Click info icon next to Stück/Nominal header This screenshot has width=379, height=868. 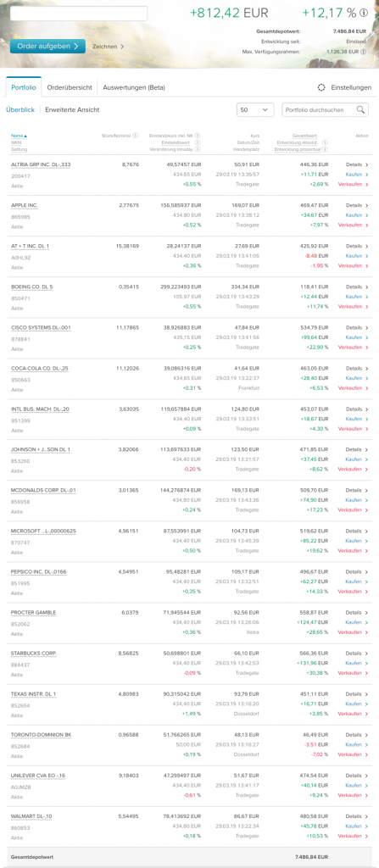[135, 135]
